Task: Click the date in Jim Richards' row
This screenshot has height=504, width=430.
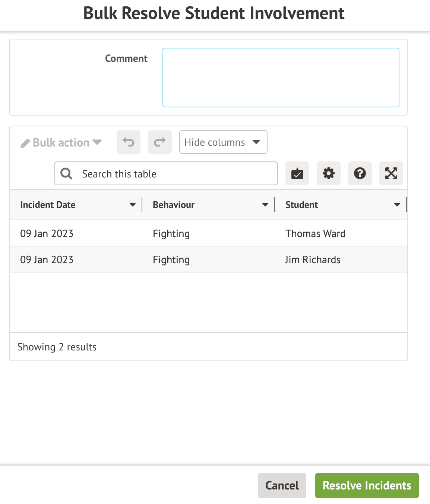Action: click(x=47, y=259)
